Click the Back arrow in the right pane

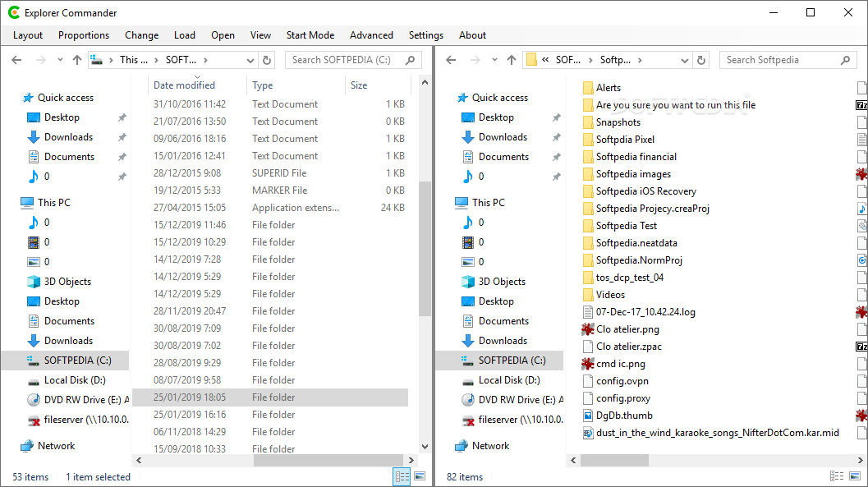tap(451, 60)
